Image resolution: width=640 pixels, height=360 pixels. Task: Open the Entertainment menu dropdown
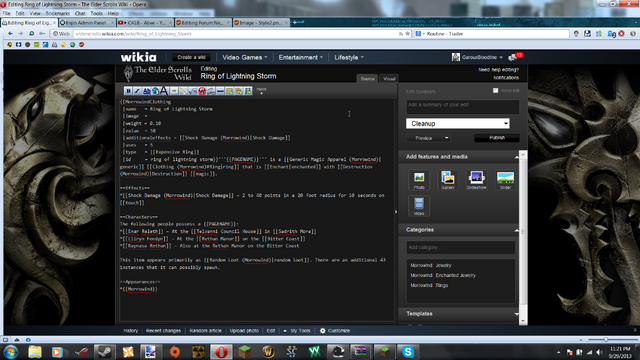point(300,58)
